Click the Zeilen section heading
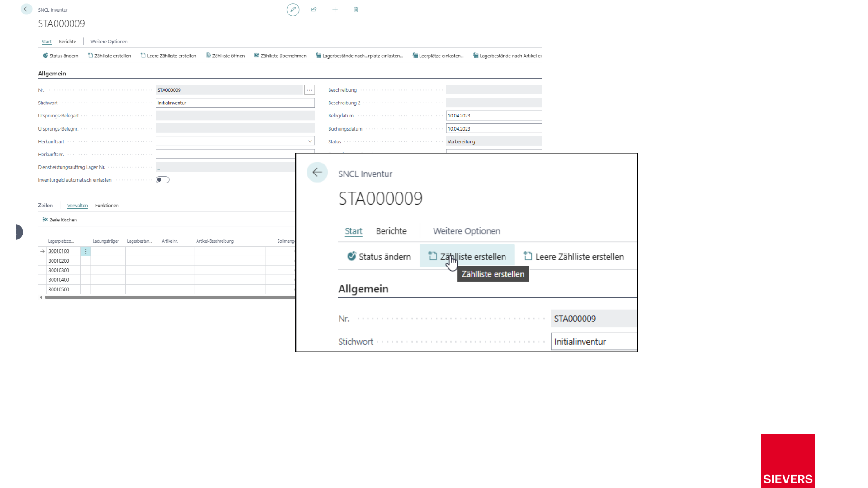The width and height of the screenshot is (868, 488). pos(45,206)
